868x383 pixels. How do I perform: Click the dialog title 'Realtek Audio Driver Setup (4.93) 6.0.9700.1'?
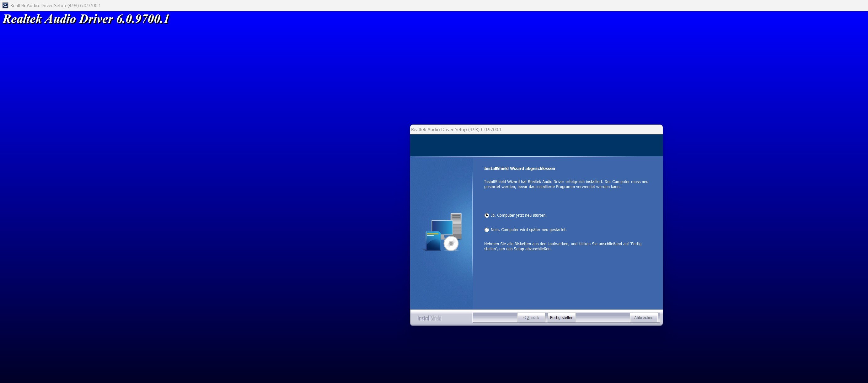click(456, 129)
